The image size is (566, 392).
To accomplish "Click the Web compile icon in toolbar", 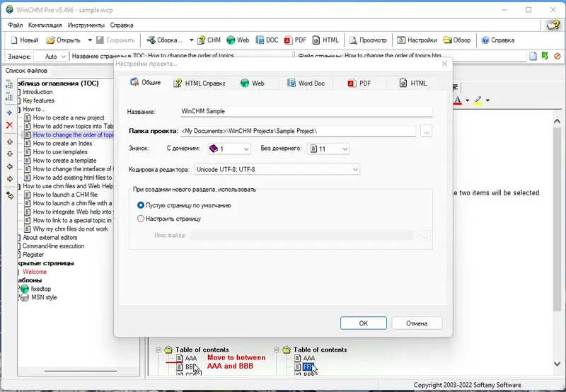I will coord(238,40).
